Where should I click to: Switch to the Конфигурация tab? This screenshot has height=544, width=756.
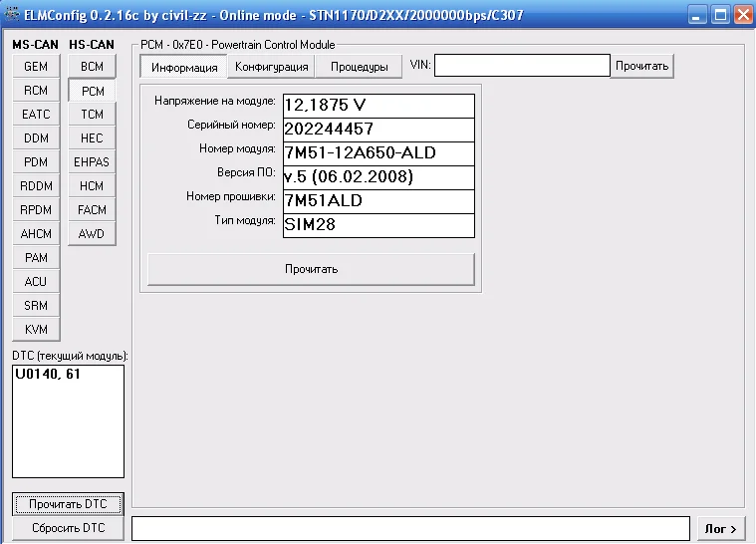(x=271, y=67)
